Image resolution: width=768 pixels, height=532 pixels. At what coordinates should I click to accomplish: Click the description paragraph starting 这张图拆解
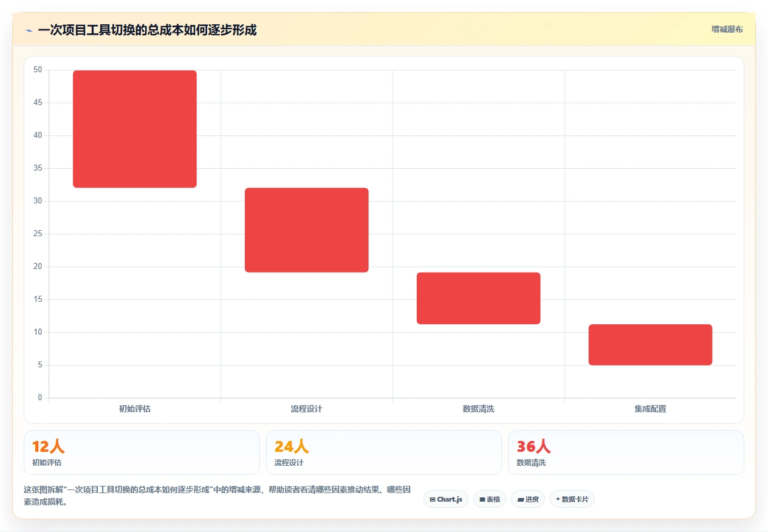pos(219,496)
